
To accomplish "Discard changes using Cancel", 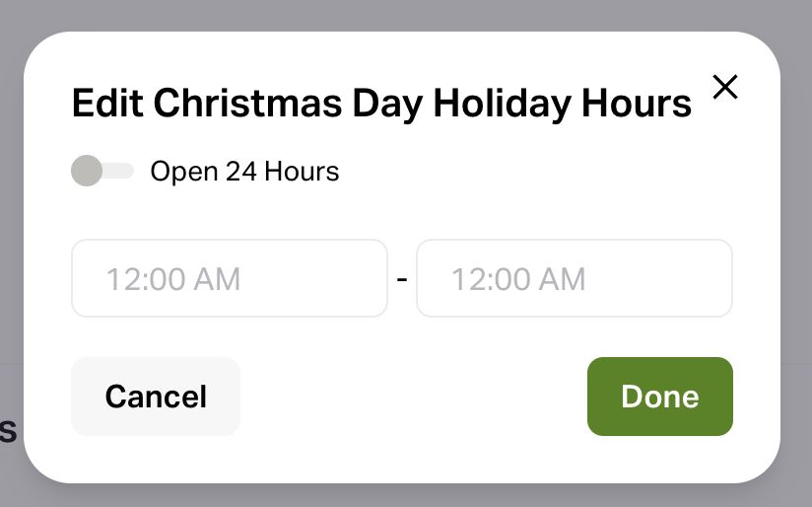I will pyautogui.click(x=156, y=397).
